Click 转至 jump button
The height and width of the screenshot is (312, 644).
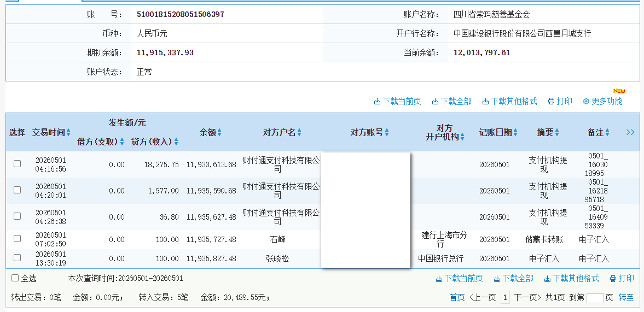[626, 298]
